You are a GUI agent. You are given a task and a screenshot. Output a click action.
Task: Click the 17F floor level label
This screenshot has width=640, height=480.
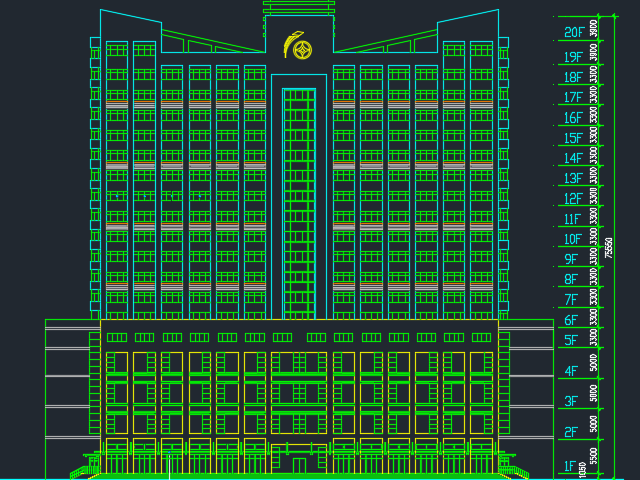pyautogui.click(x=573, y=98)
